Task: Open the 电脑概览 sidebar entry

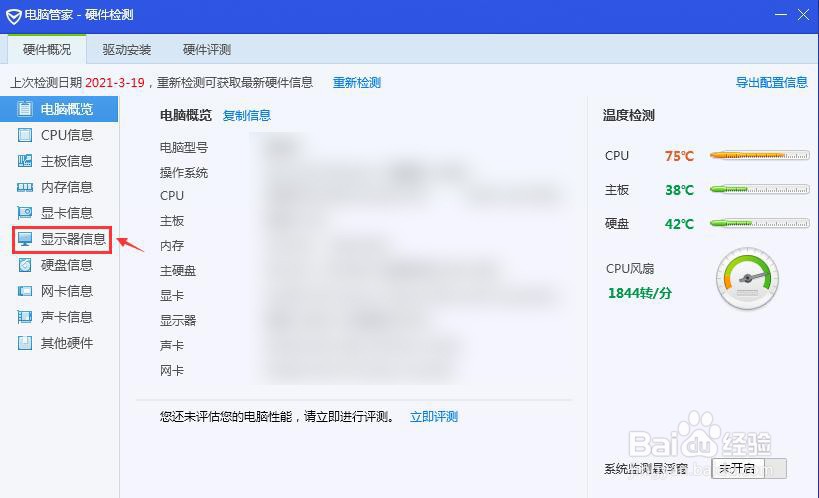Action: (59, 109)
